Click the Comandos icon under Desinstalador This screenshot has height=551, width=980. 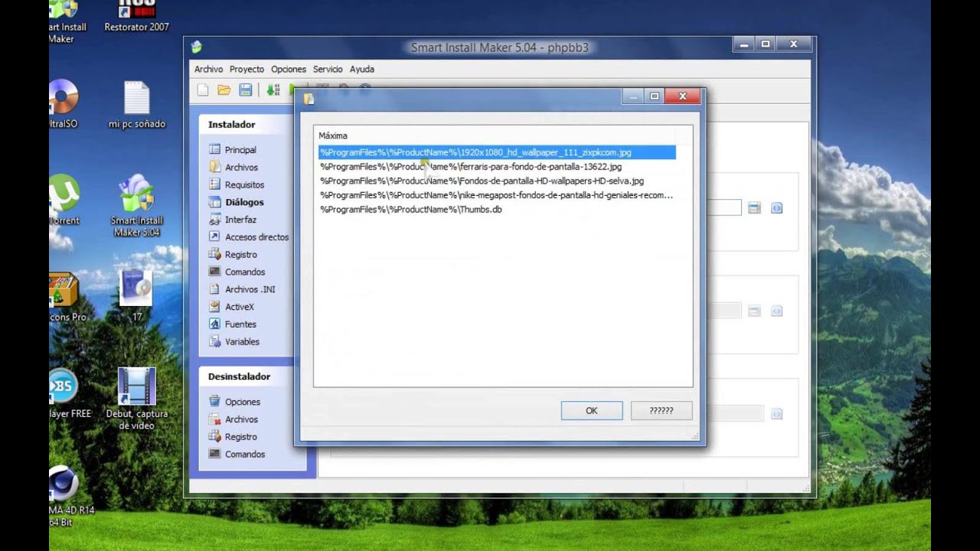pyautogui.click(x=215, y=454)
